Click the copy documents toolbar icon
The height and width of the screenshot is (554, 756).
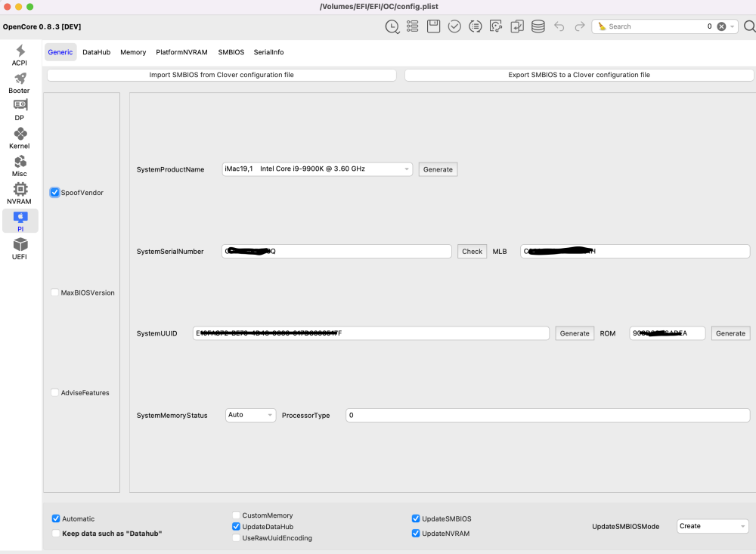(517, 26)
